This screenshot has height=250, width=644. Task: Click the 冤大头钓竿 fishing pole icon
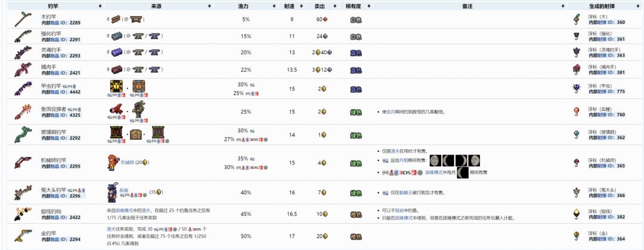23,192
